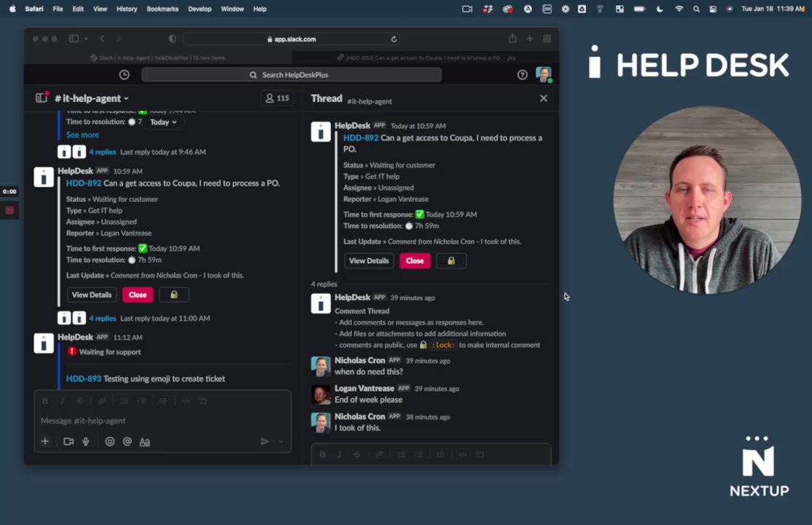The width and height of the screenshot is (812, 525).
Task: Select the Slack it-help-agent browser tab
Action: click(158, 58)
